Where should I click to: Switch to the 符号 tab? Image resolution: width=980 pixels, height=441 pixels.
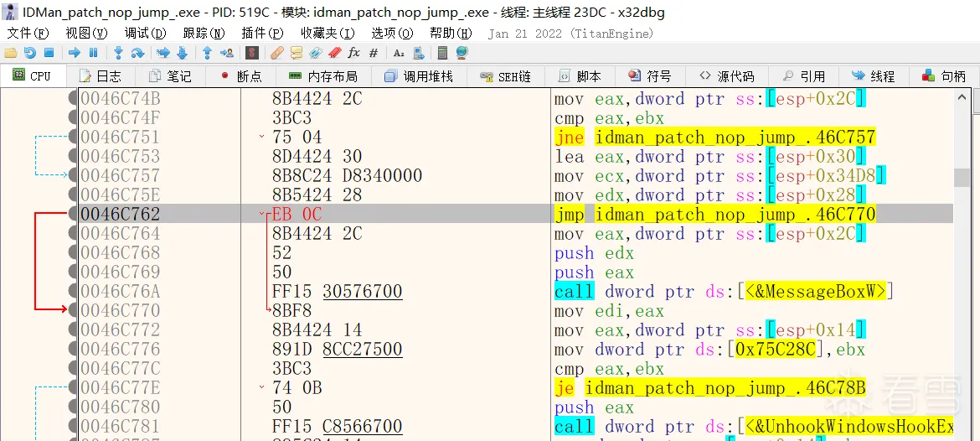tap(650, 76)
